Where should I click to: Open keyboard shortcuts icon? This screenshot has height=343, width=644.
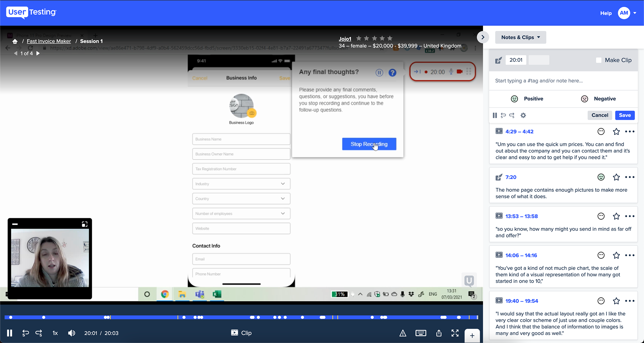click(x=421, y=333)
